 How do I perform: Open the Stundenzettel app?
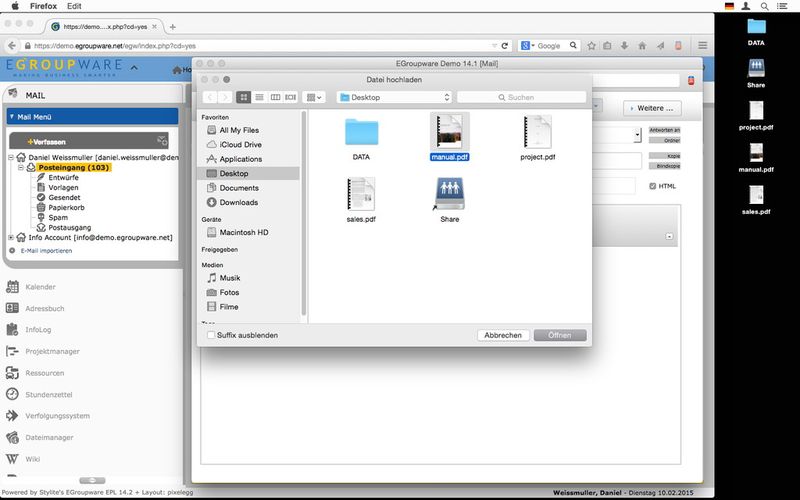pyautogui.click(x=49, y=394)
